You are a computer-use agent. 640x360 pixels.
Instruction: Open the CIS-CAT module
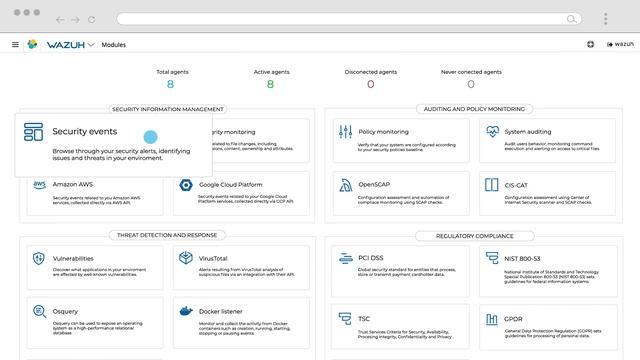click(547, 193)
